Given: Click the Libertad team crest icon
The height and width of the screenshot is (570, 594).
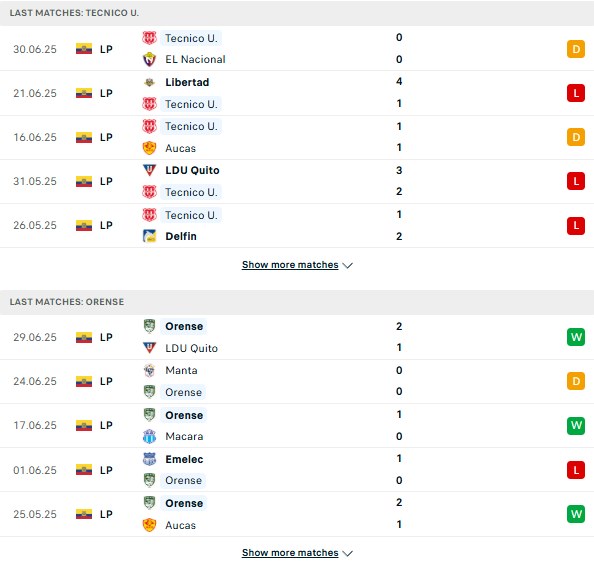Looking at the screenshot, I should pyautogui.click(x=149, y=82).
